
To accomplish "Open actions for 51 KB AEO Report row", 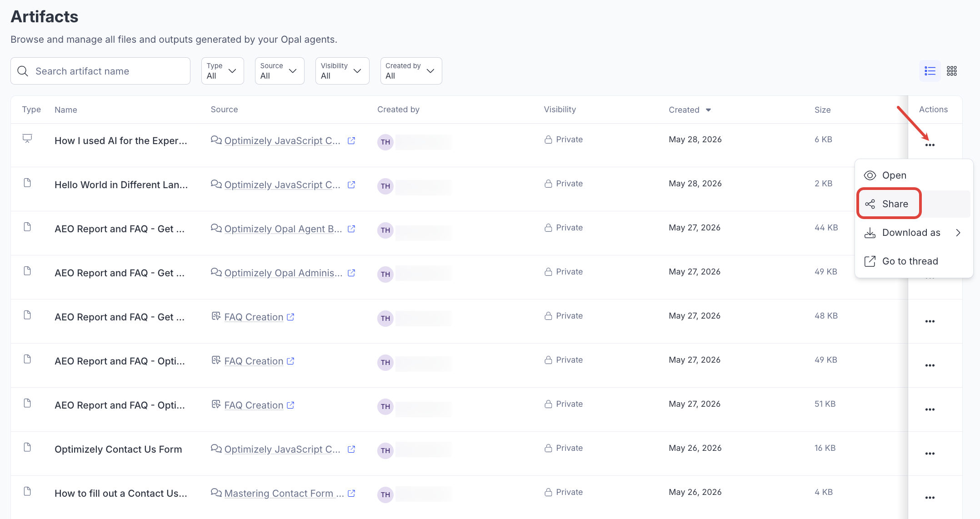I will (x=930, y=409).
